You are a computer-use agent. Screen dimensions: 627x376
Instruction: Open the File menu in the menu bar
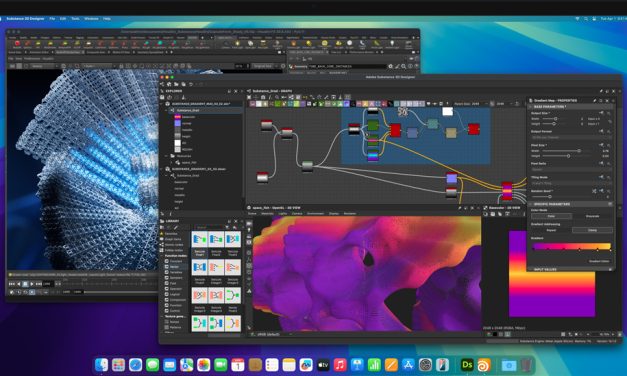point(52,19)
